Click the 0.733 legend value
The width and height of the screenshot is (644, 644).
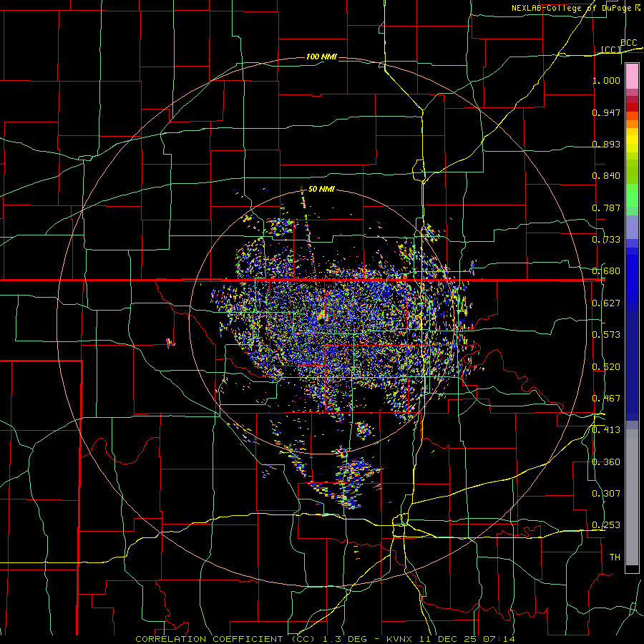pyautogui.click(x=606, y=240)
